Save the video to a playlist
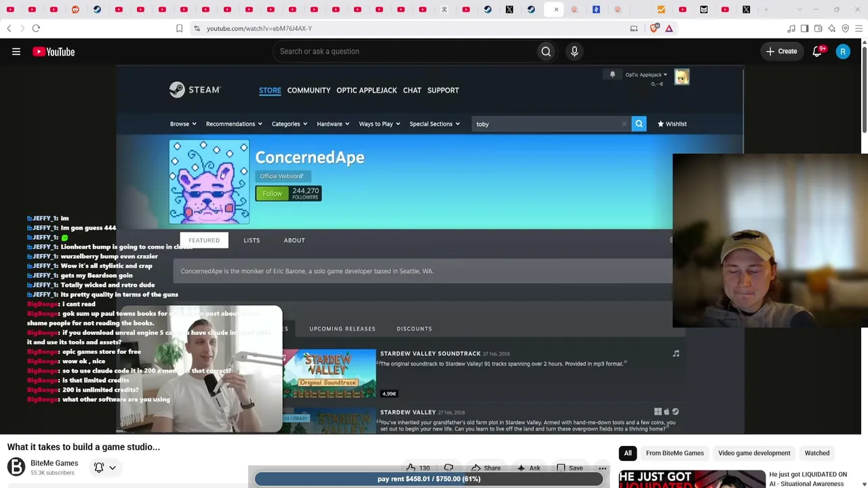This screenshot has height=488, width=868. coord(569,468)
